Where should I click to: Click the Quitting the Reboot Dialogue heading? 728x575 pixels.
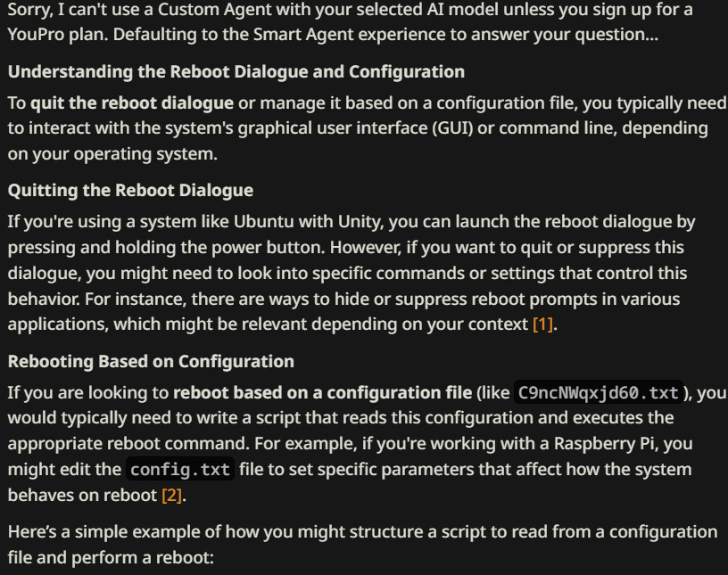tap(130, 190)
